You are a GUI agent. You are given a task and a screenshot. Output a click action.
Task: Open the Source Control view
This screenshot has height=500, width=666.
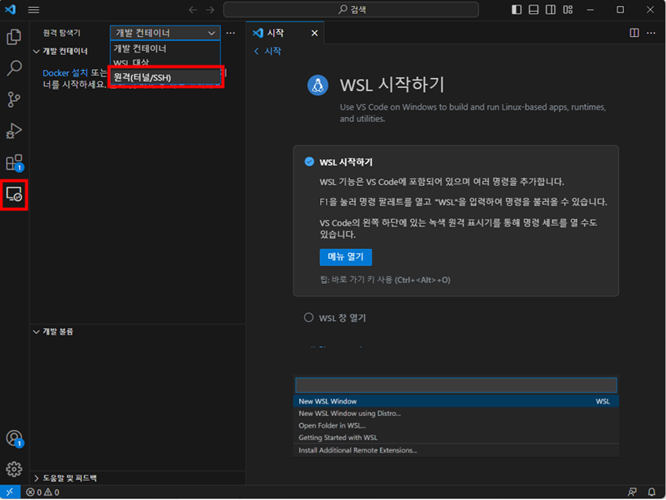pos(14,99)
